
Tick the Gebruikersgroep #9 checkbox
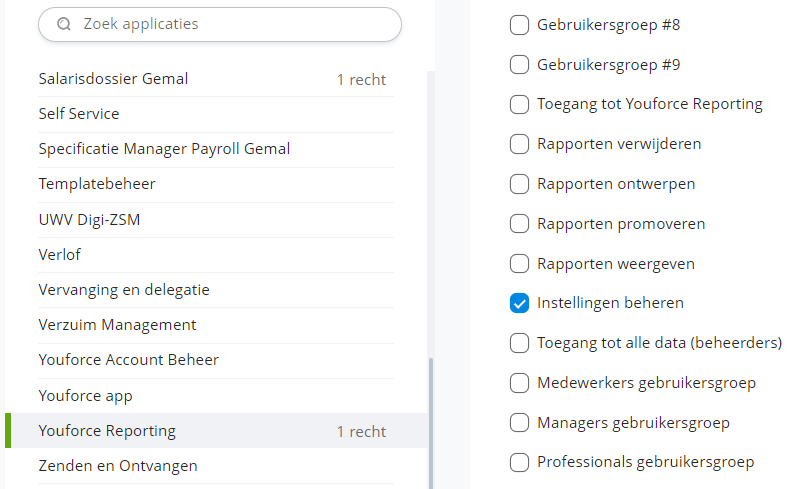coord(519,65)
